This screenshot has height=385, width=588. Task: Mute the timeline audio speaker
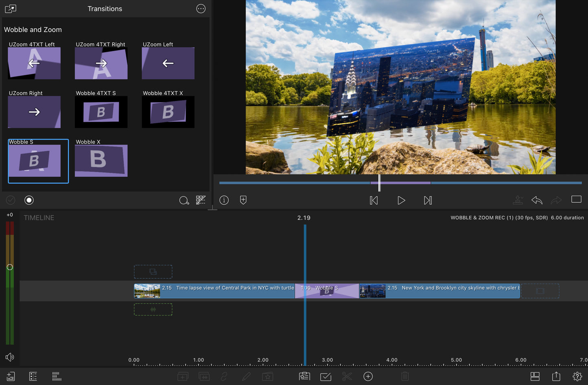(x=10, y=357)
